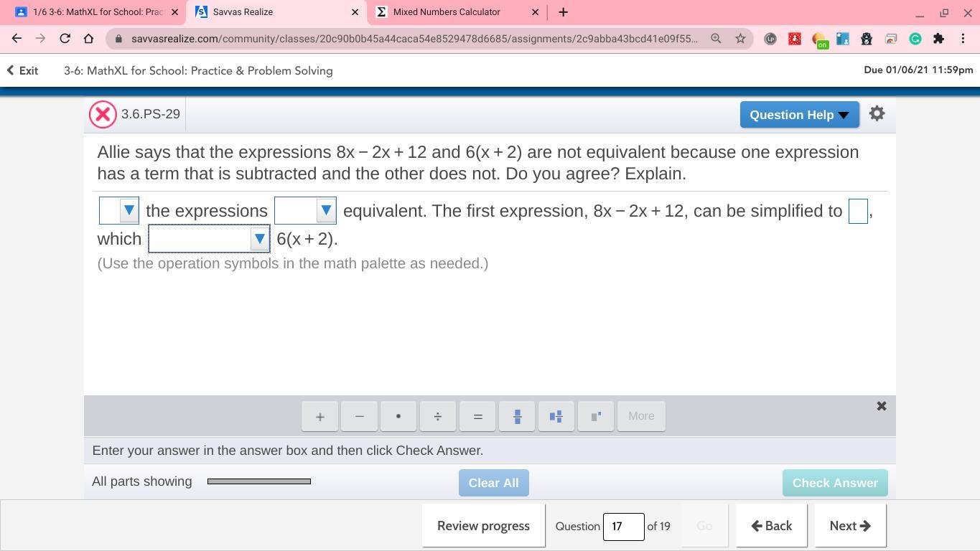This screenshot has width=980, height=551.
Task: Click the Go button
Action: coord(704,526)
